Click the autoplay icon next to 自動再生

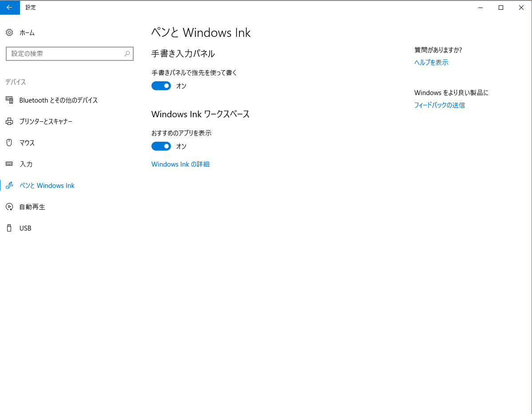tap(9, 207)
